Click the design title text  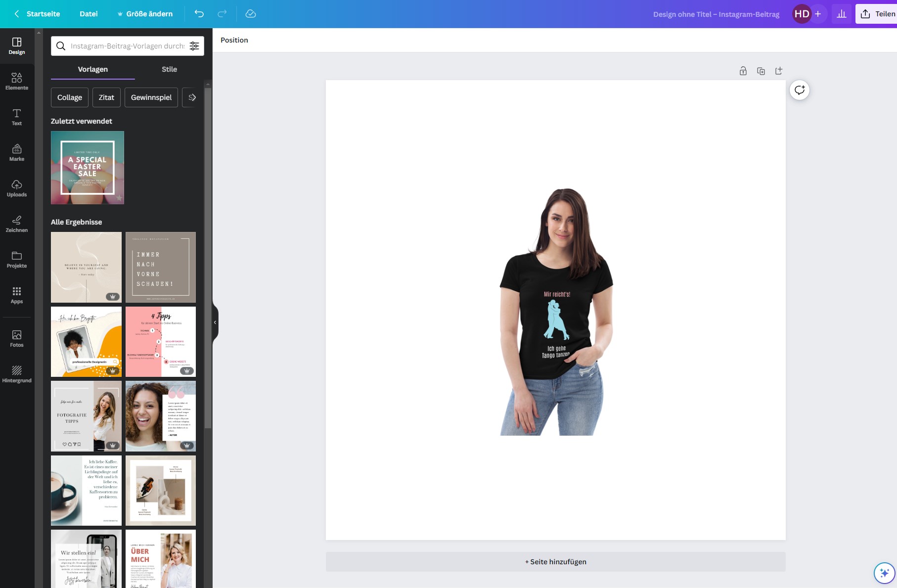(x=716, y=14)
